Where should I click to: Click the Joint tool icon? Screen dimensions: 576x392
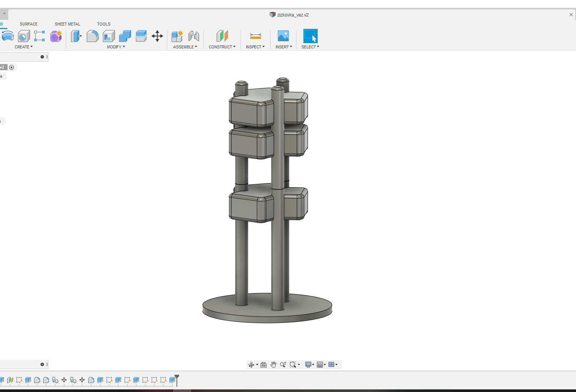click(x=194, y=36)
